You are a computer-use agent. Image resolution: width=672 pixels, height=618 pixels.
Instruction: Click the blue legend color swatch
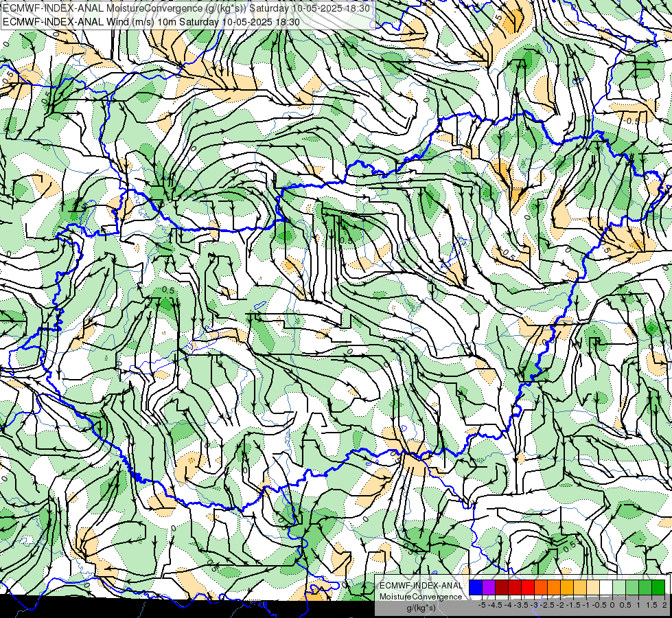click(476, 587)
